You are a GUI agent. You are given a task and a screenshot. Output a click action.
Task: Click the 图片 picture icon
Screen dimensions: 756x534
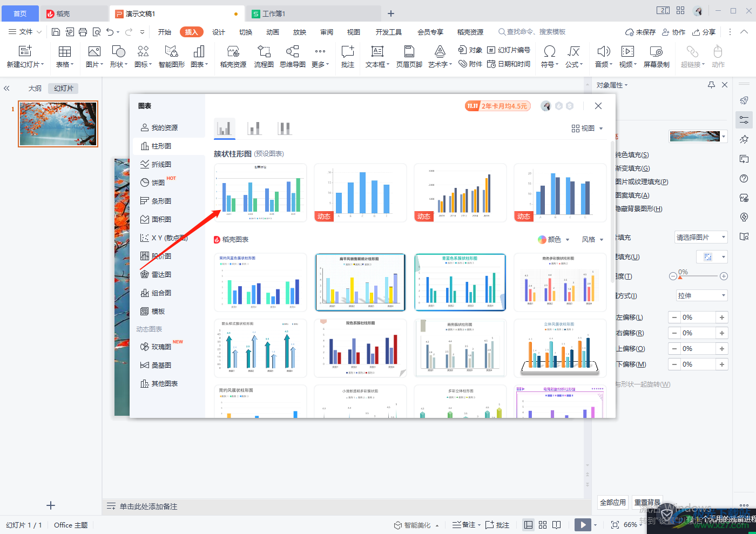(x=94, y=51)
